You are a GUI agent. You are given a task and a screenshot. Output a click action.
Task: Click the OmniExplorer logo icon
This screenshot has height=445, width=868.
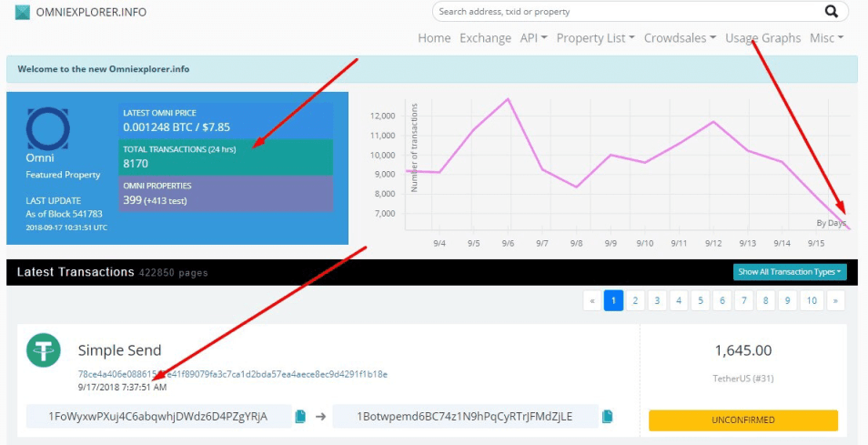tap(23, 12)
